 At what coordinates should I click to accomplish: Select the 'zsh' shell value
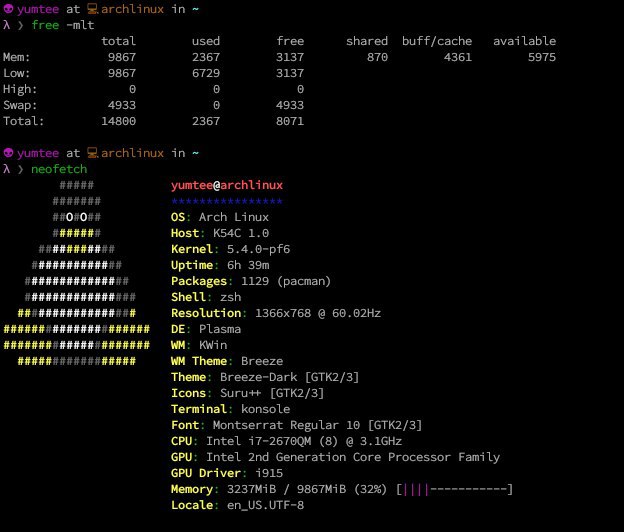(x=230, y=297)
